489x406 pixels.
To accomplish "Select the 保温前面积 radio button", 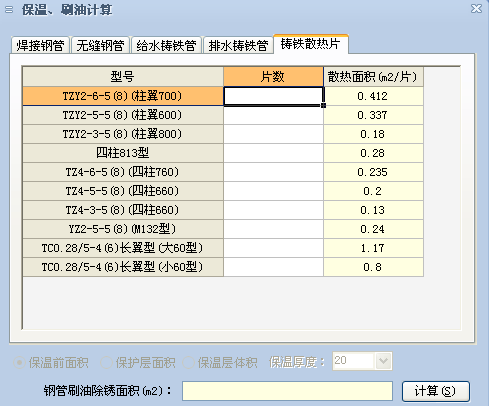I will [51, 362].
